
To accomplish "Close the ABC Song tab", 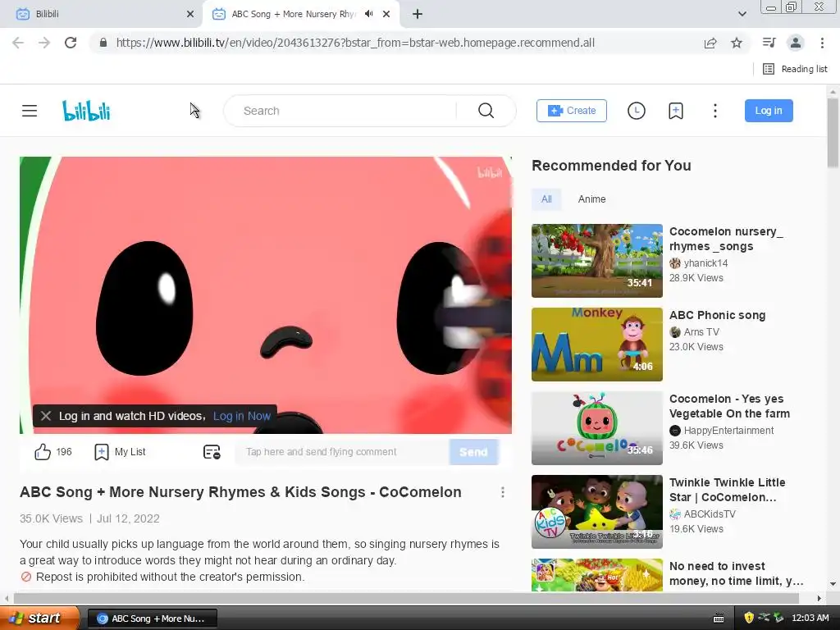I will (386, 14).
